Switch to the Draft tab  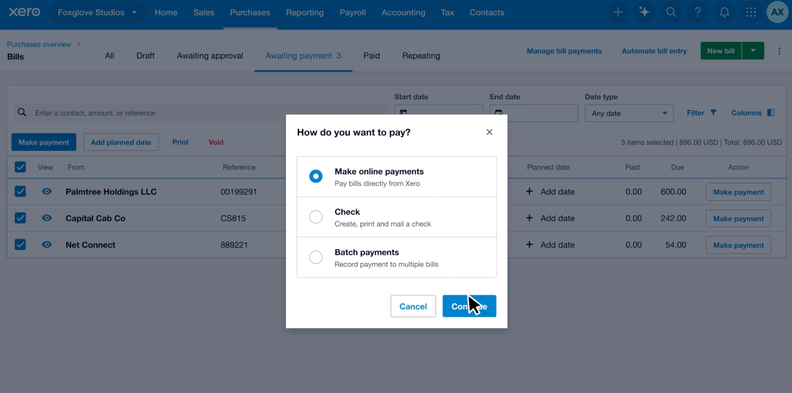coord(145,56)
